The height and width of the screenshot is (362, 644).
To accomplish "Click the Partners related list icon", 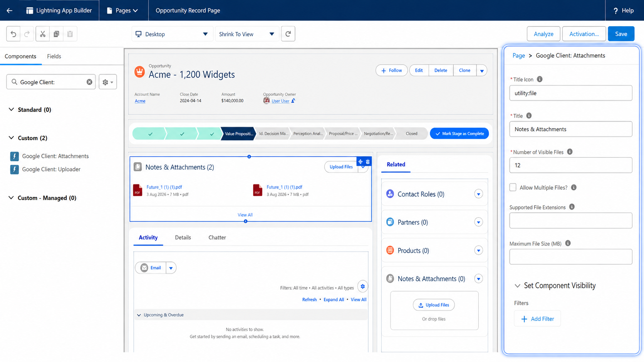I will coord(390,222).
